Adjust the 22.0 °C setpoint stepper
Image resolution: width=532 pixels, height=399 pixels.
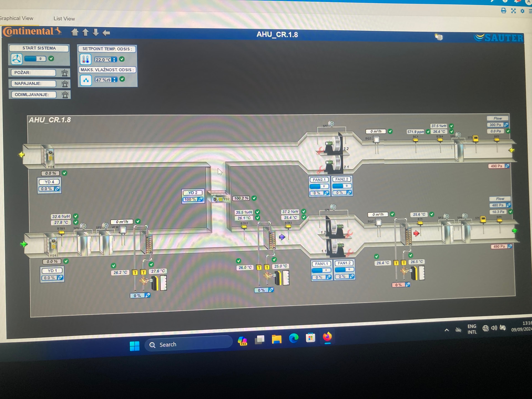point(114,60)
